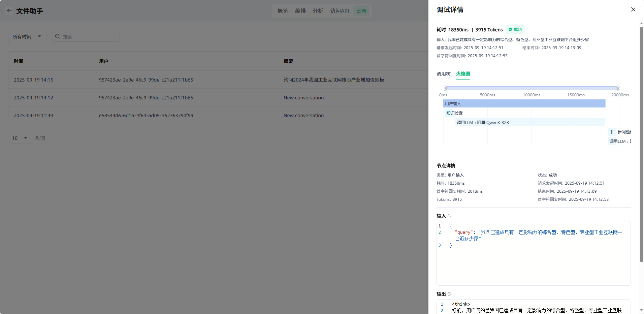Select the 用户输入 bar in flame graph

tap(524, 103)
